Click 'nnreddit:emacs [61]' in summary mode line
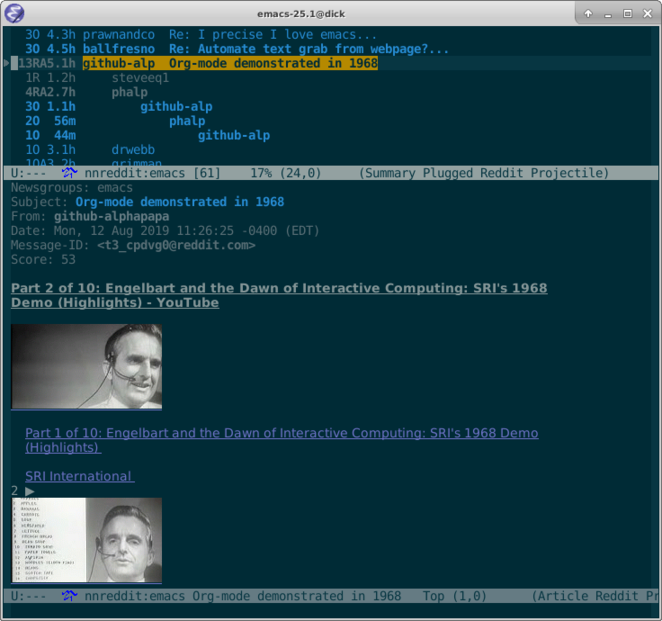The image size is (662, 621). pos(152,173)
